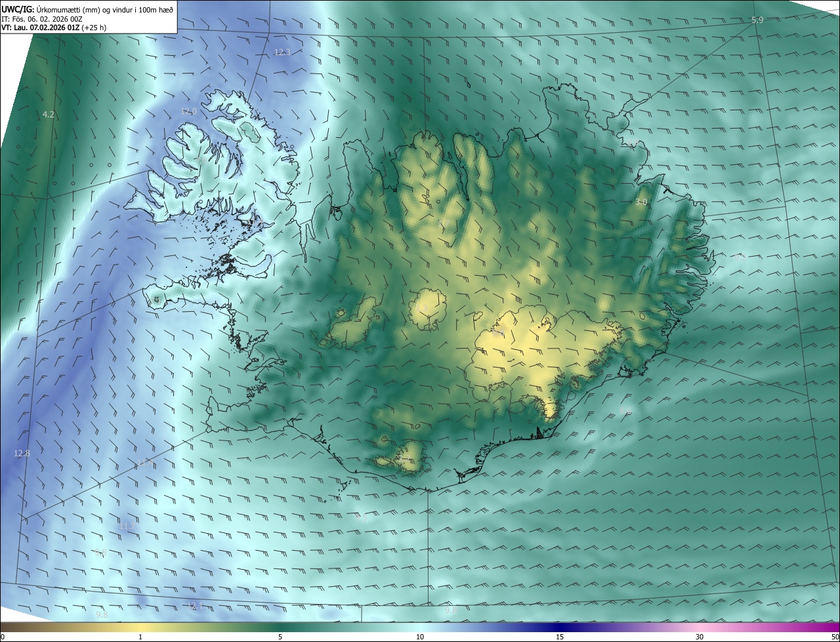Select the initial time line "IT: Fös. 06. 02. 2026 00Z"
The width and height of the screenshot is (840, 642).
(x=42, y=19)
